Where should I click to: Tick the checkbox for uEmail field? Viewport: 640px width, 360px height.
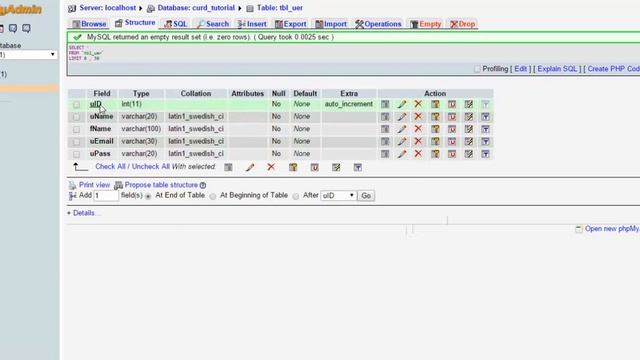tap(76, 142)
